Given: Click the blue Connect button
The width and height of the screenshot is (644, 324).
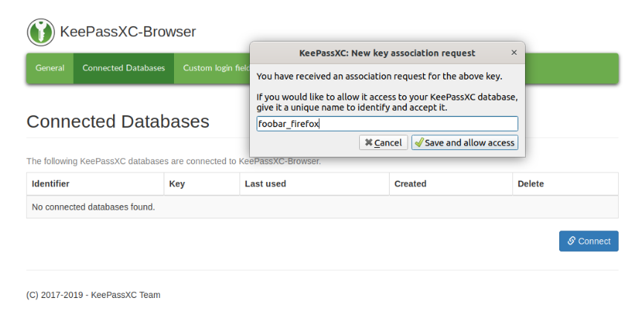Looking at the screenshot, I should pos(588,241).
